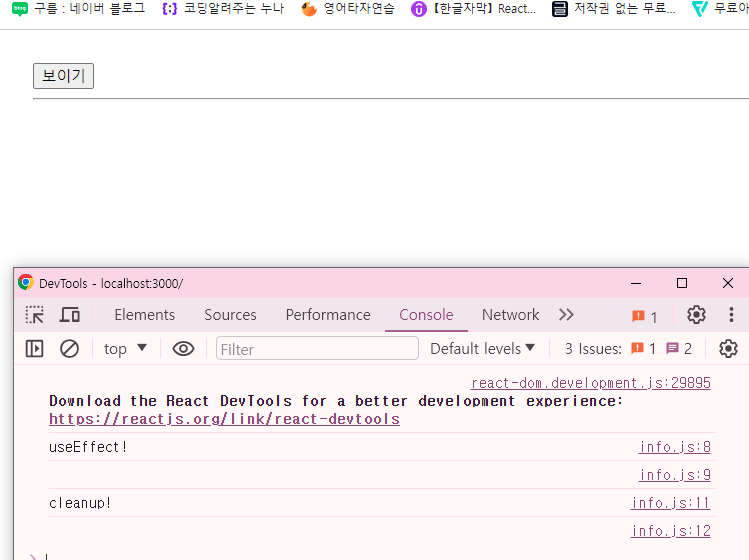Open the reactjs.org react-devtools link
The width and height of the screenshot is (749, 560).
click(225, 419)
